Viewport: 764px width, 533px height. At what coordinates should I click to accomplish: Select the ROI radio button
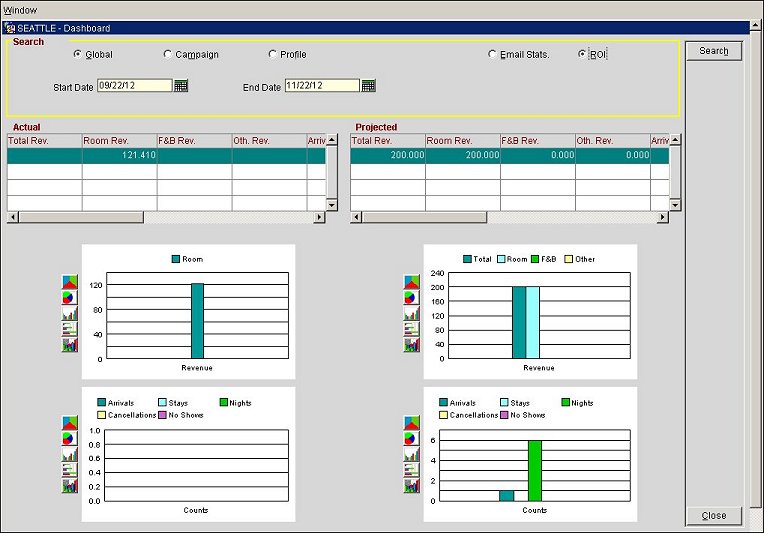pyautogui.click(x=582, y=54)
